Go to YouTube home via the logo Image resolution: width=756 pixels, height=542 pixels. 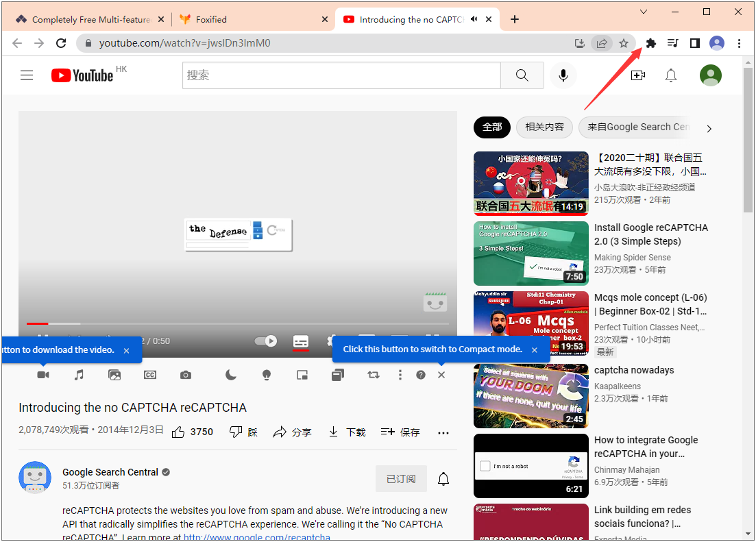click(x=82, y=75)
